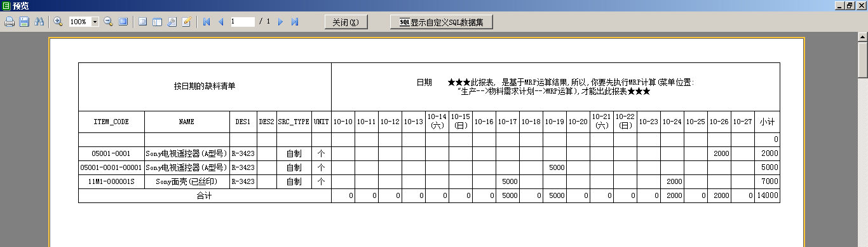This screenshot has width=868, height=247.
Task: Jump to the last page
Action: [295, 22]
